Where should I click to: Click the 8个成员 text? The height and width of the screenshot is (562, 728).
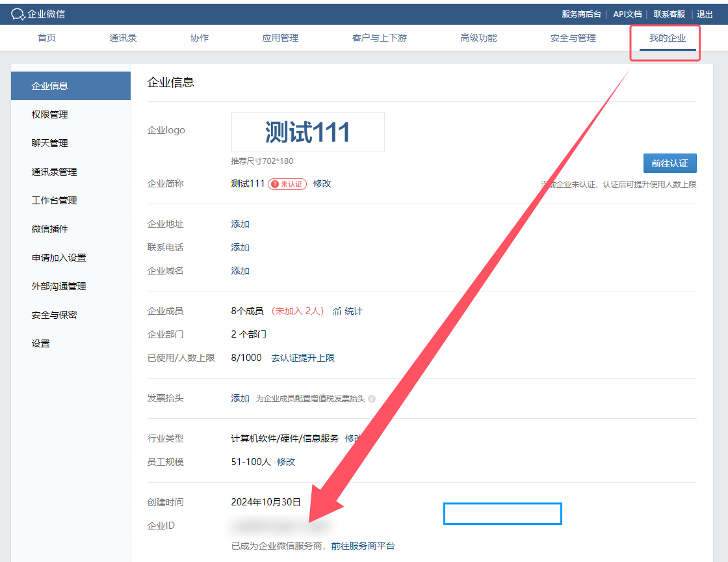click(247, 311)
